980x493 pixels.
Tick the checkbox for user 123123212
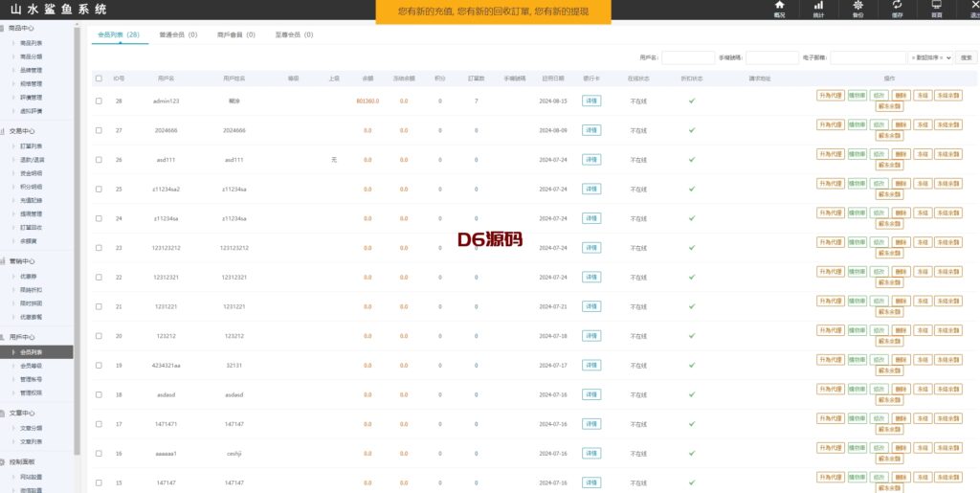[99, 247]
